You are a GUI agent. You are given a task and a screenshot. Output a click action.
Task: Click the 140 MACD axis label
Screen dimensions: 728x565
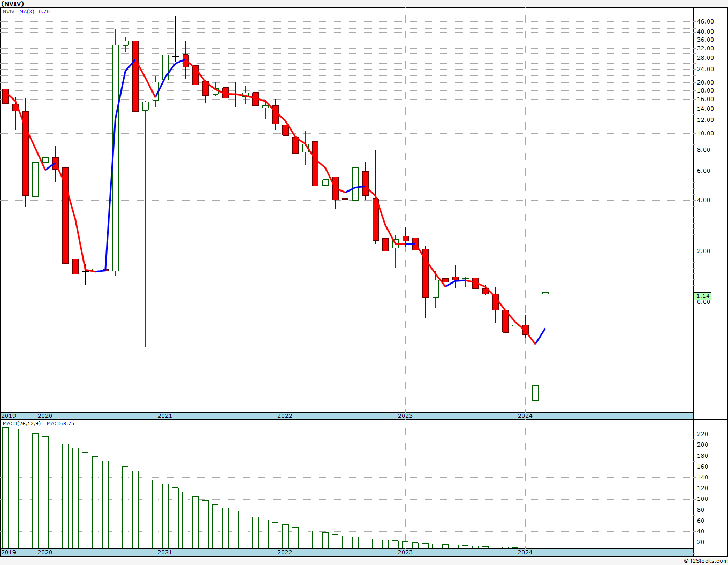[x=702, y=477]
